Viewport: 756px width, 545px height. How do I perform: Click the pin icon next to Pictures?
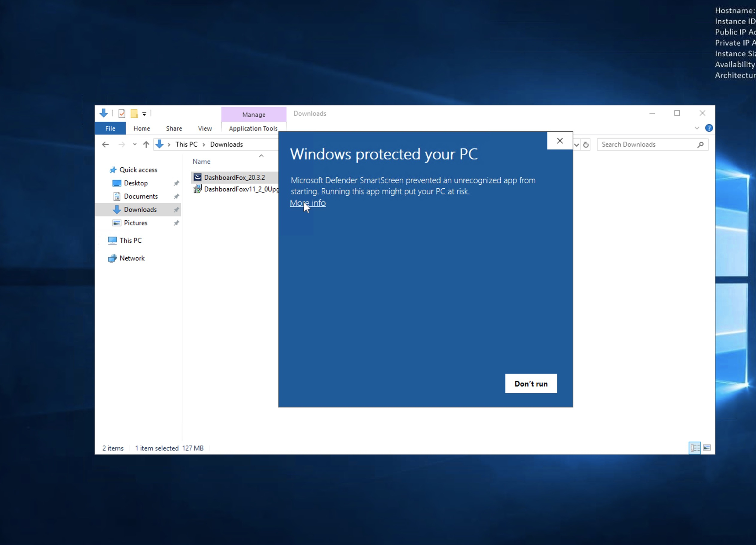pos(176,223)
